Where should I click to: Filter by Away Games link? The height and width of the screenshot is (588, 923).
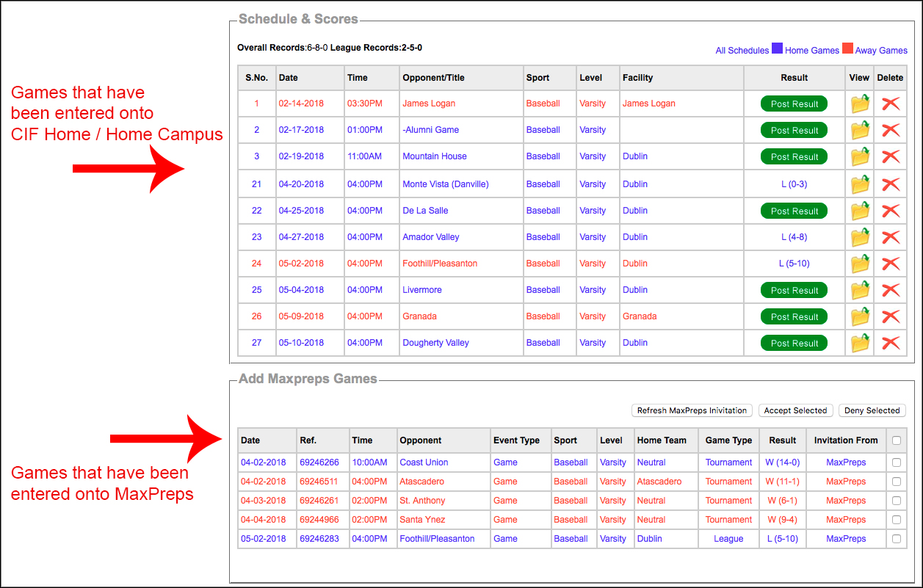click(x=881, y=51)
